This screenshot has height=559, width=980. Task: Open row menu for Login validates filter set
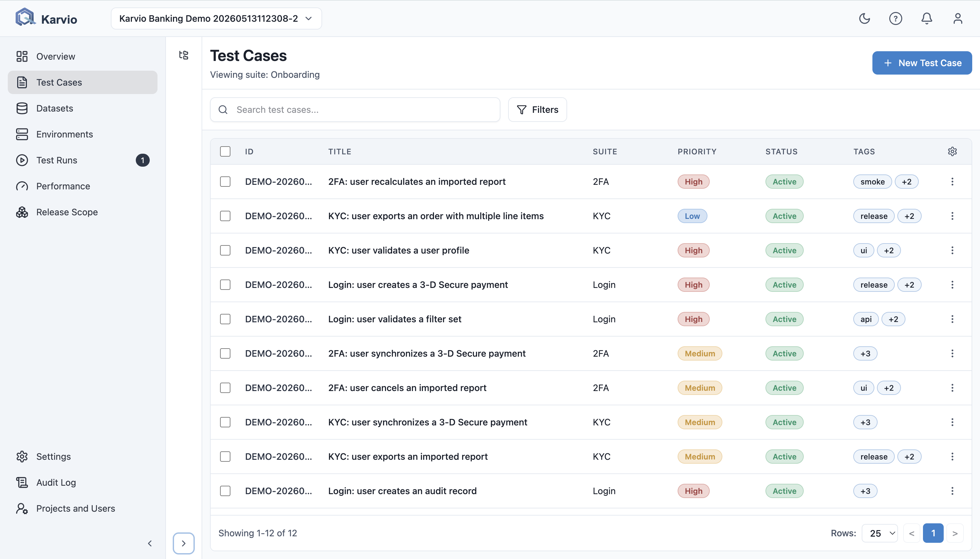click(x=952, y=319)
